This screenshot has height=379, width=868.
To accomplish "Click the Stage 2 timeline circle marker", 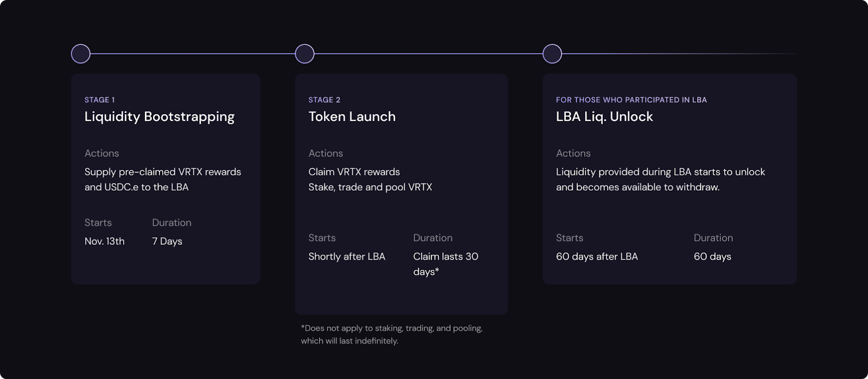I will coord(304,54).
